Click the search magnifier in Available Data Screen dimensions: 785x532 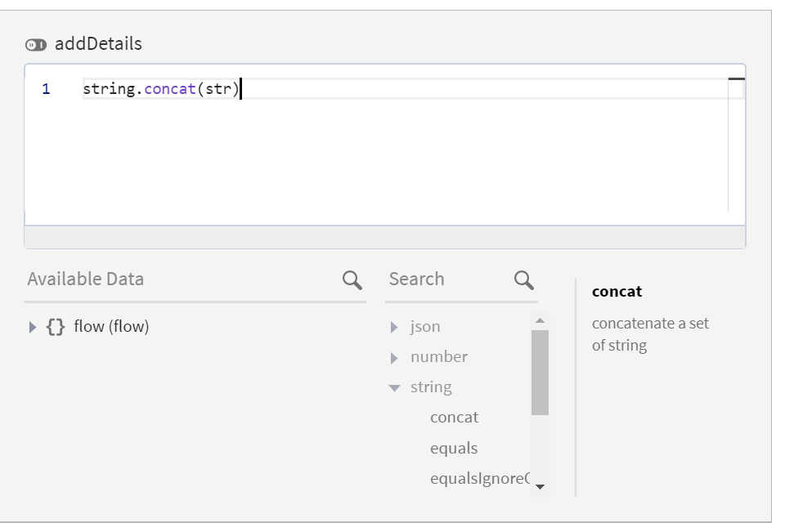352,279
